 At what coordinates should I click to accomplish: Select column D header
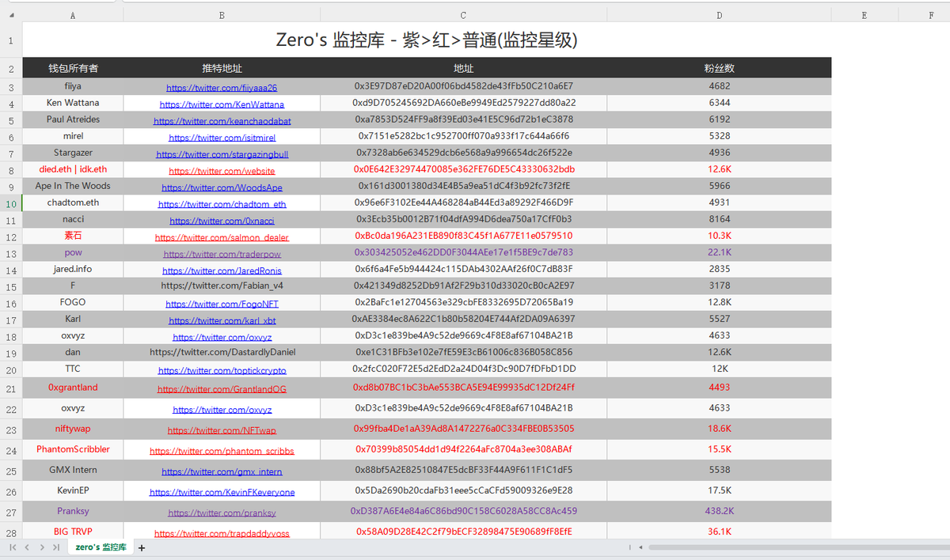click(x=719, y=15)
